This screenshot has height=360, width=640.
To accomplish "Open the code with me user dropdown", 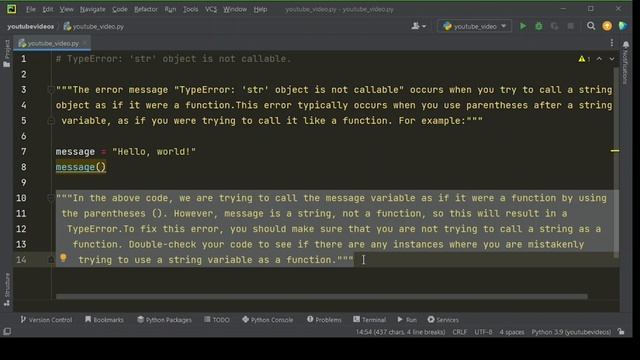I will 418,26.
